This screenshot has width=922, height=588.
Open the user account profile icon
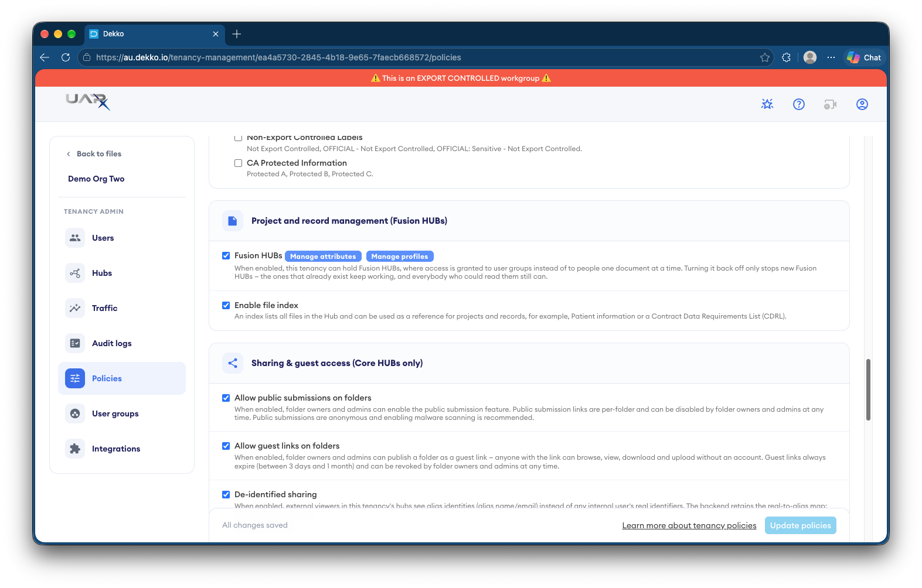(x=862, y=104)
